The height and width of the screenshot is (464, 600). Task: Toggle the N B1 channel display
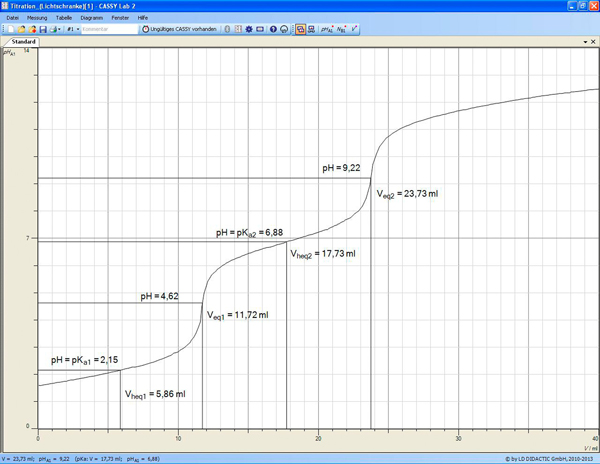pyautogui.click(x=343, y=29)
